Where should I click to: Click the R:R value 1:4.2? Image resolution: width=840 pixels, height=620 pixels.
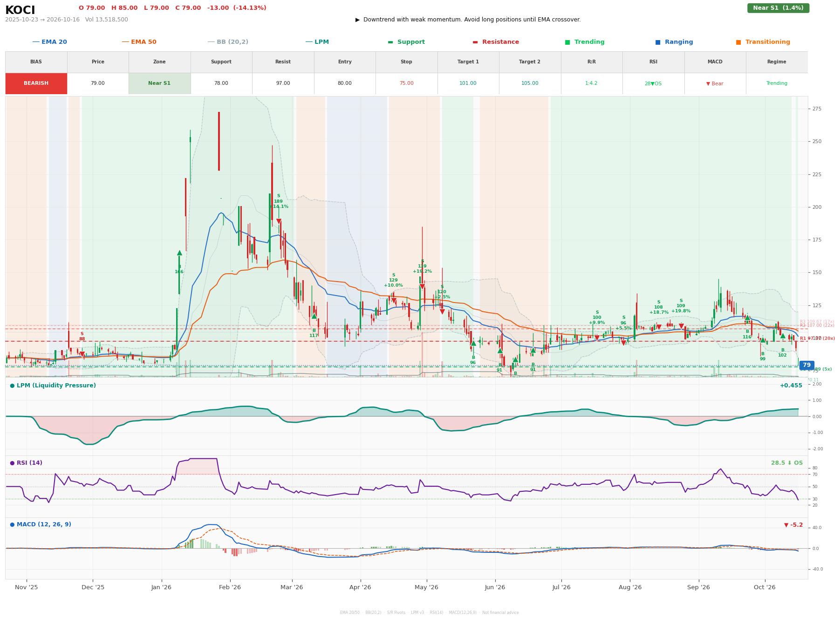click(x=591, y=83)
